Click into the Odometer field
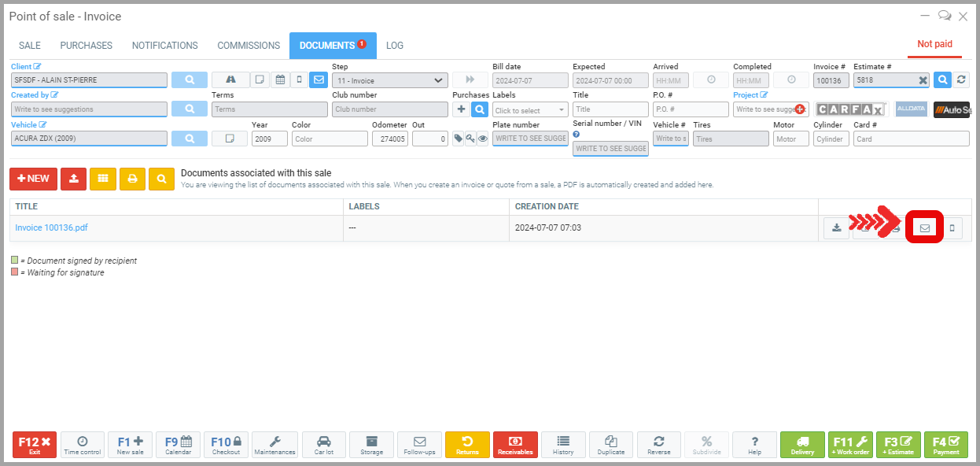The image size is (980, 466). click(x=389, y=139)
